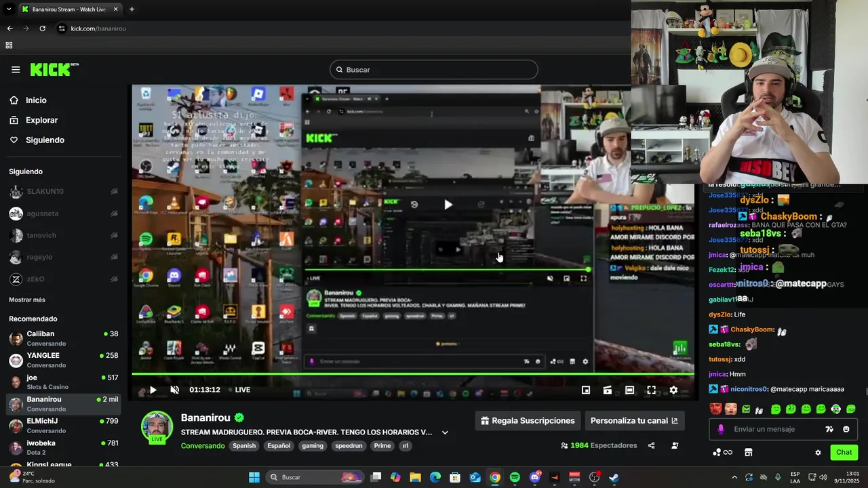Screen dimensions: 868x488
Task: Open channel points infinity icon
Action: 722,452
